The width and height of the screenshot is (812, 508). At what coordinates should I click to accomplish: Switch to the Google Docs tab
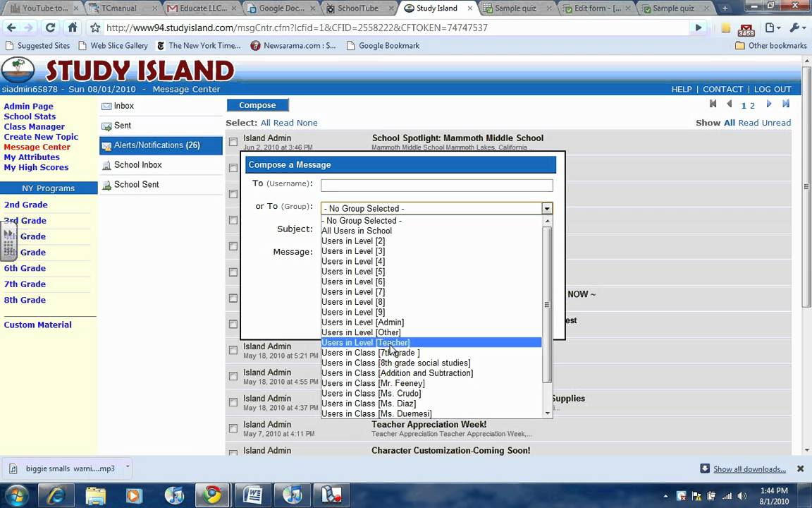point(280,8)
